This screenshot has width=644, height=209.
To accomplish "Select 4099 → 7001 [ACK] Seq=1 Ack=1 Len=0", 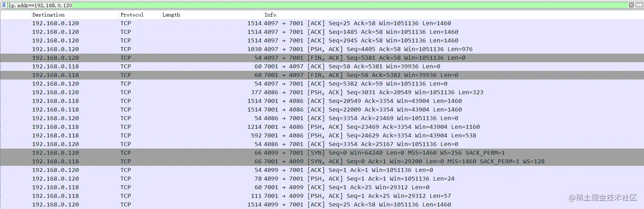I will pyautogui.click(x=322, y=170).
